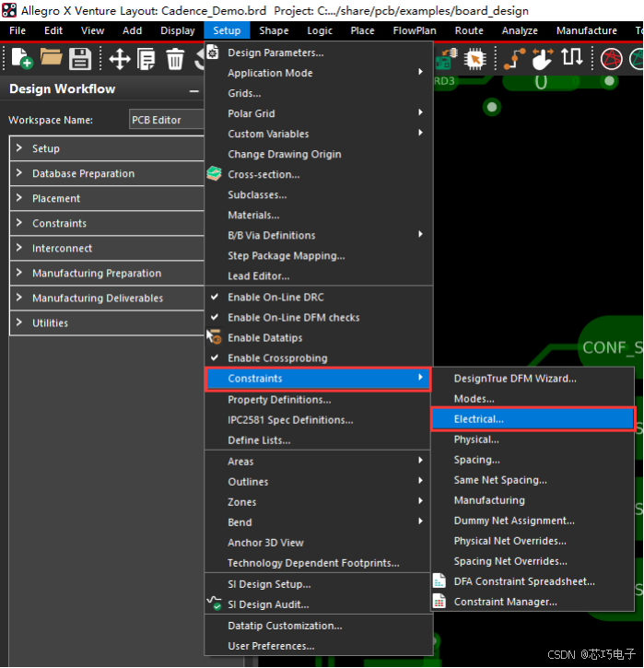
Task: Click the Constraint Manager spreadsheet icon
Action: tap(439, 601)
